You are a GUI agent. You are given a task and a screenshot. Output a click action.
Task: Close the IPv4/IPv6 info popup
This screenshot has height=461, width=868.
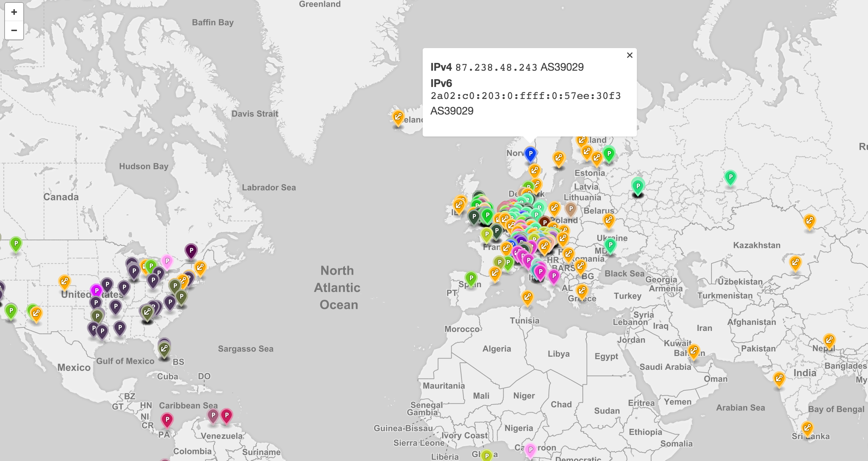click(x=629, y=55)
